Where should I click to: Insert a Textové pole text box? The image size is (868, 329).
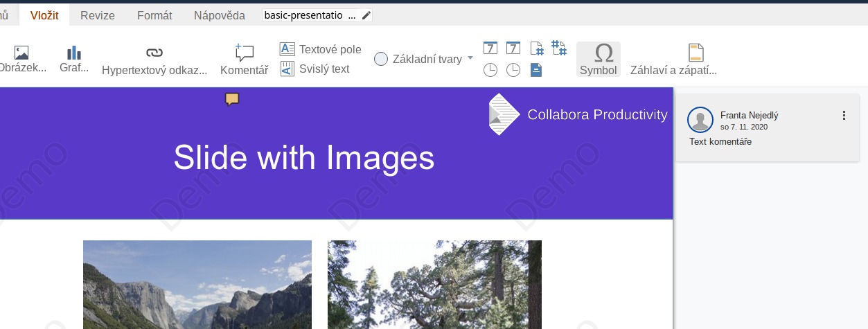pos(321,49)
